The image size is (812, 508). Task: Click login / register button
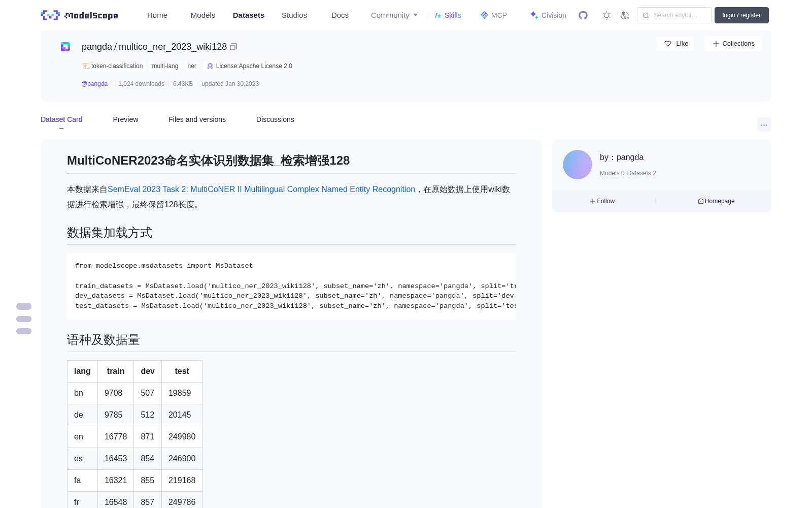point(741,15)
